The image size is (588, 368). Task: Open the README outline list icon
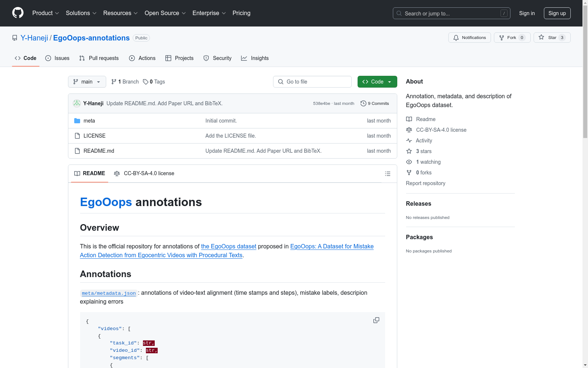coord(387,174)
